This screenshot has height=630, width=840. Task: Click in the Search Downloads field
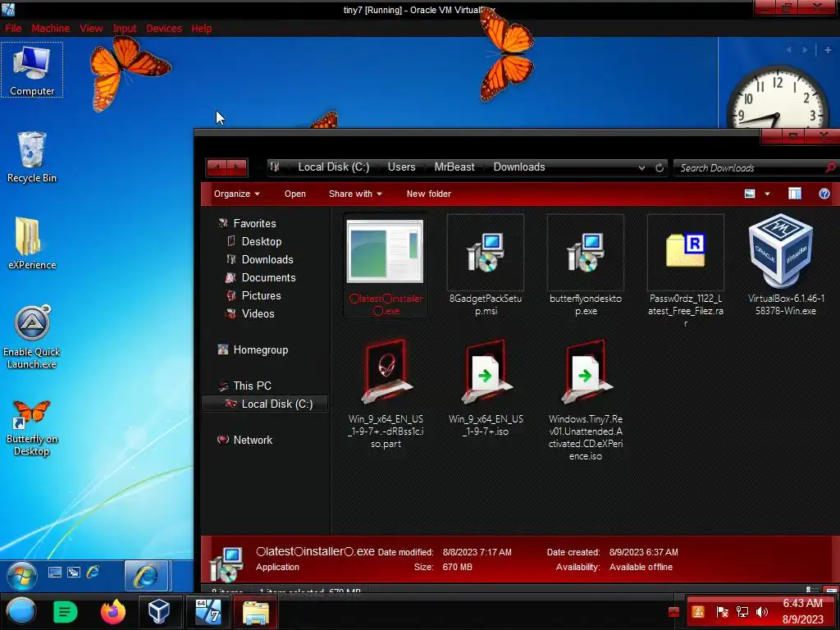pyautogui.click(x=750, y=167)
